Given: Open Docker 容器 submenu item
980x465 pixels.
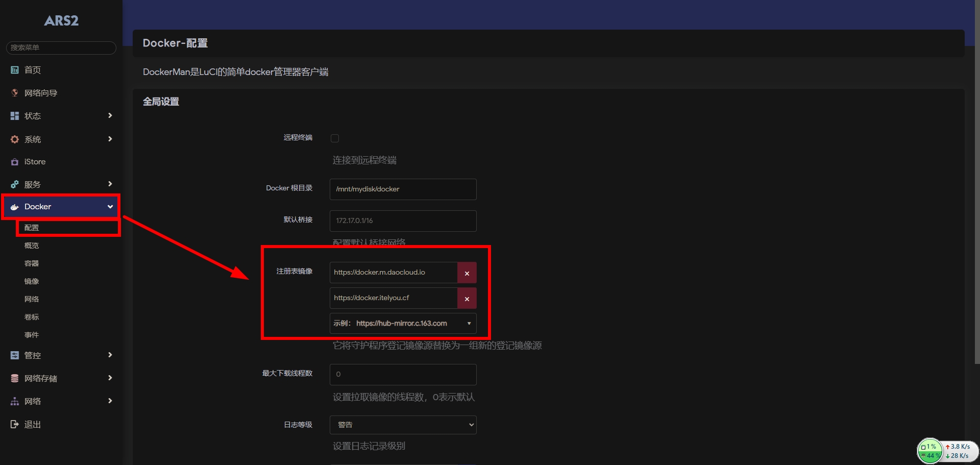Looking at the screenshot, I should click(x=32, y=263).
